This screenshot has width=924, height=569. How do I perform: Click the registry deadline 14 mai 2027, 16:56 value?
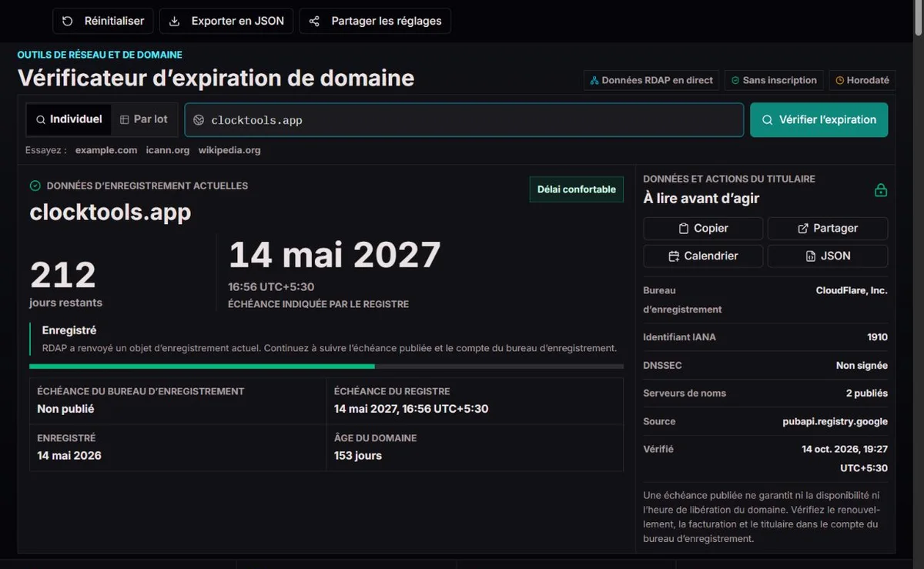(411, 409)
